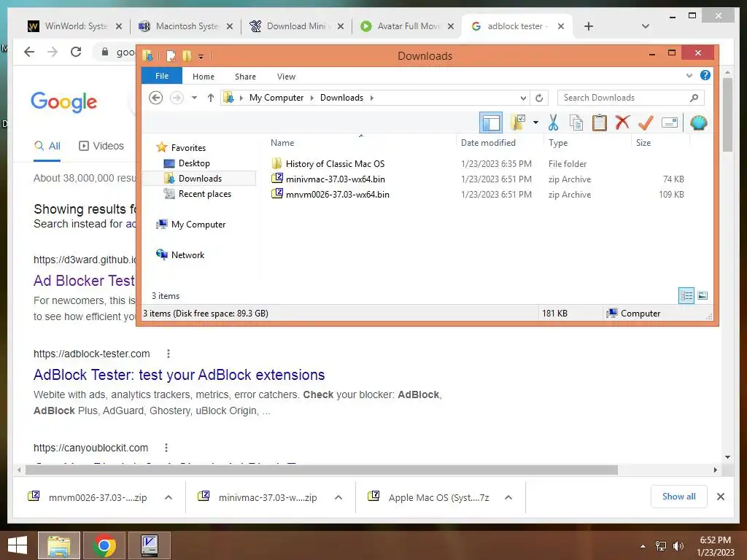The image size is (747, 560).
Task: Open the folder options toolbar icon
Action: [518, 122]
